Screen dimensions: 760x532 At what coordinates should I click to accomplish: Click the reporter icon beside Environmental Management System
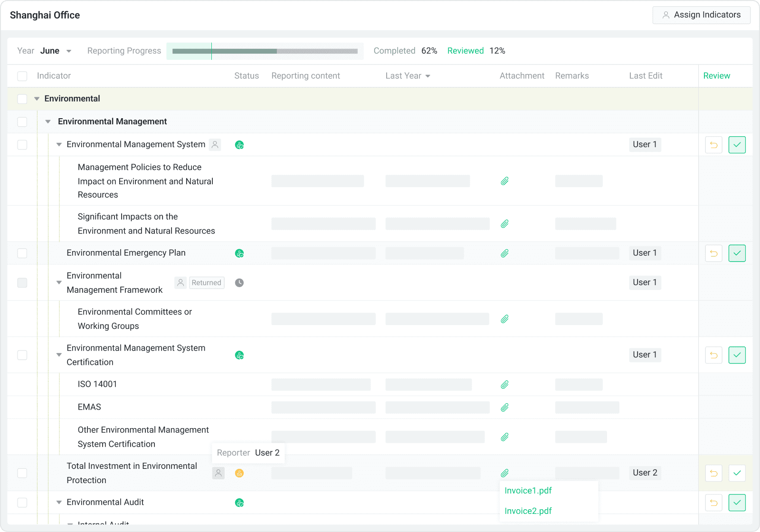click(215, 145)
